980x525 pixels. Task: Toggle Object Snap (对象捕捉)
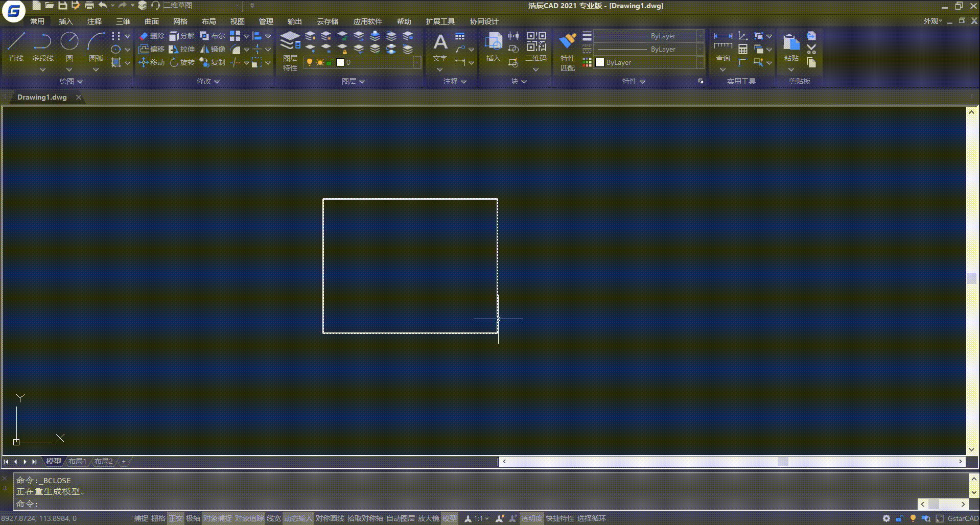[218, 518]
